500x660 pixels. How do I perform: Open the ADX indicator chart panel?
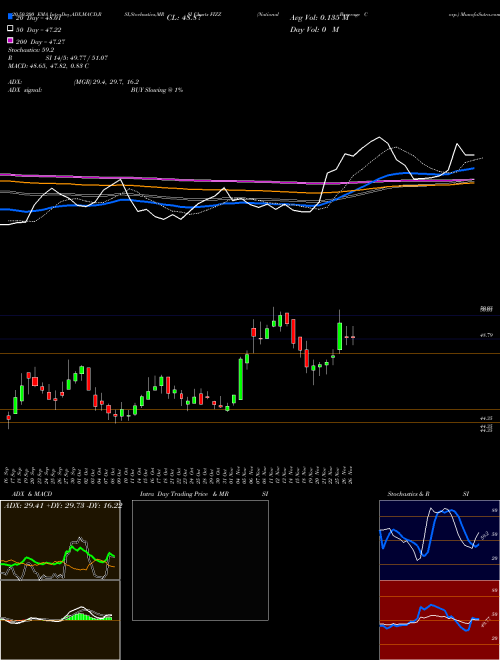pos(60,540)
